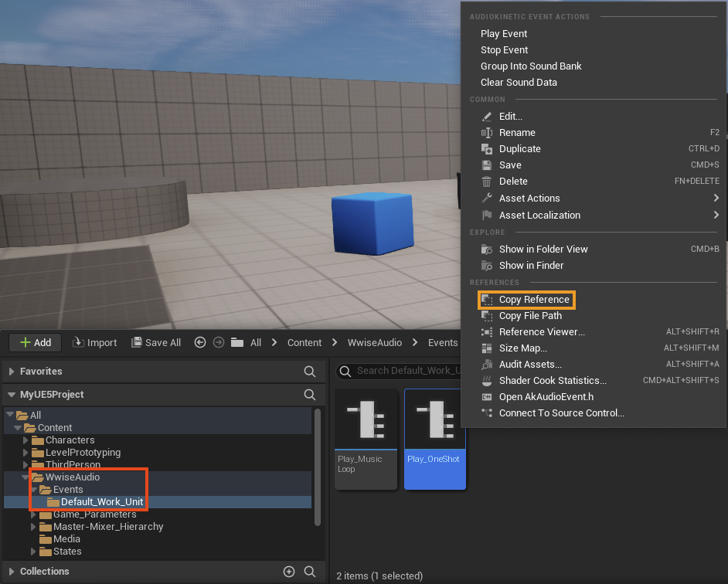Viewport: 728px width, 584px height.
Task: Expand the Master-Mixer_Hierarchy folder arrow
Action: (33, 527)
